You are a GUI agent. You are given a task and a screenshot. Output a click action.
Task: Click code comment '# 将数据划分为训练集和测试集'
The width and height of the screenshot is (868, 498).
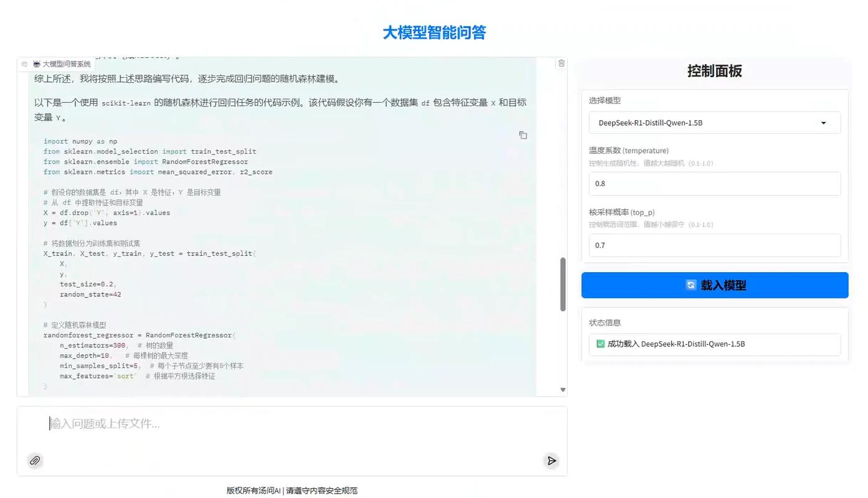[x=92, y=243]
